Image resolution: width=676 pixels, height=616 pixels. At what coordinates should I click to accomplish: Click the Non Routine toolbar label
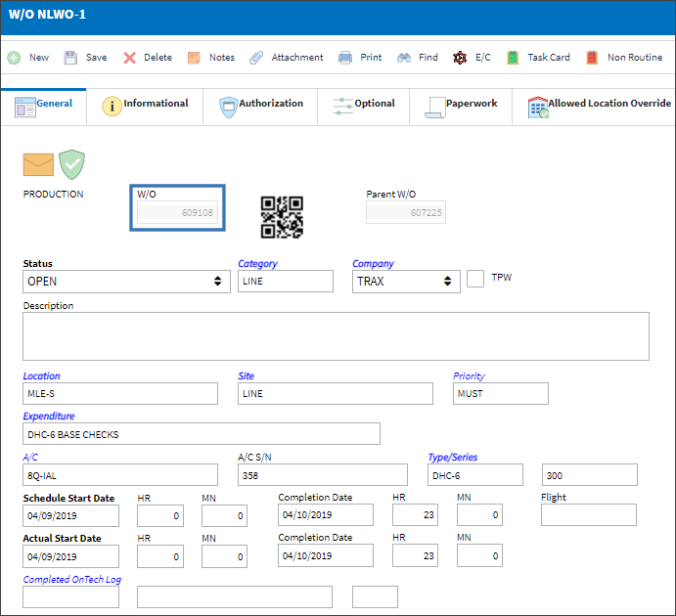tap(635, 58)
